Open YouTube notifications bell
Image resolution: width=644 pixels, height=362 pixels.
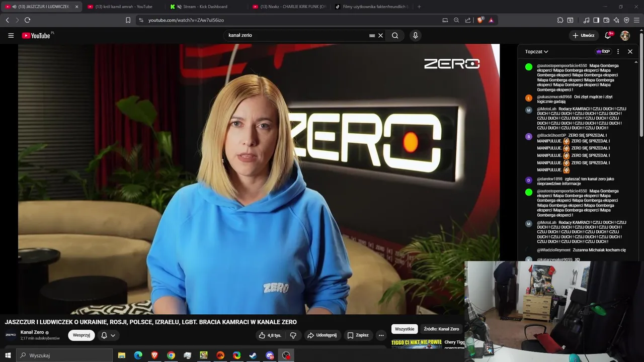608,36
